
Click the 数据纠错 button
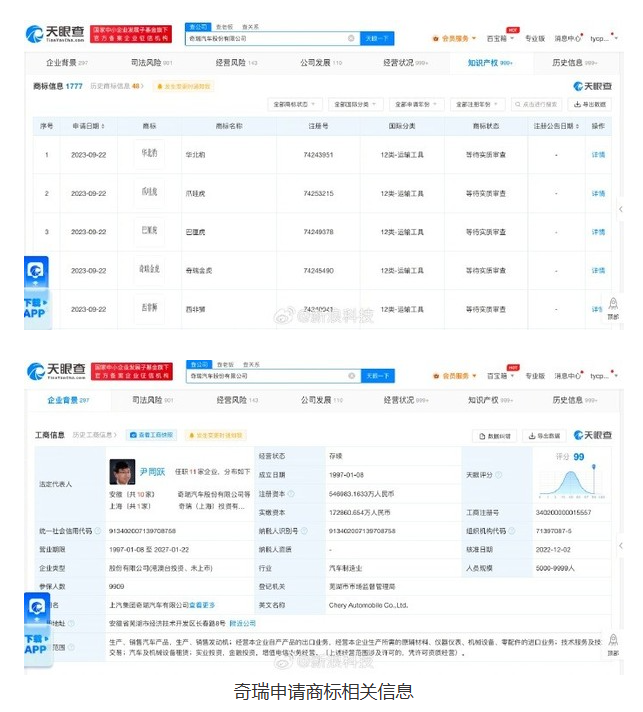coord(495,436)
